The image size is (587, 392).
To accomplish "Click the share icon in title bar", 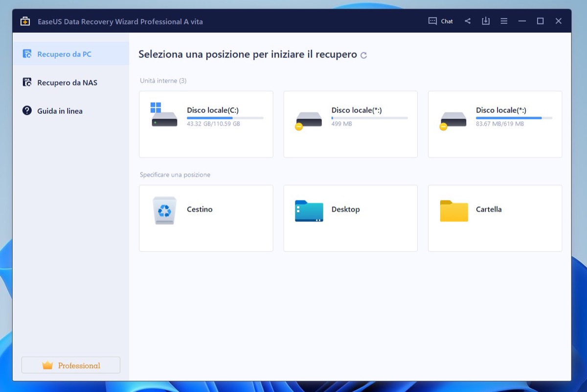I will pyautogui.click(x=468, y=21).
